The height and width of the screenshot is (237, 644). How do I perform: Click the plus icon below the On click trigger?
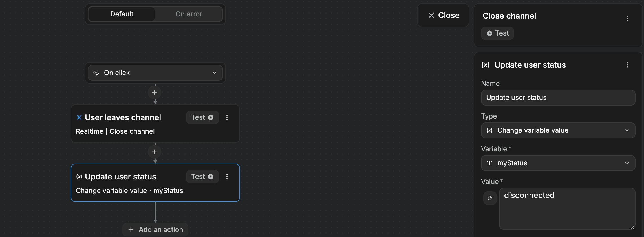tap(155, 93)
